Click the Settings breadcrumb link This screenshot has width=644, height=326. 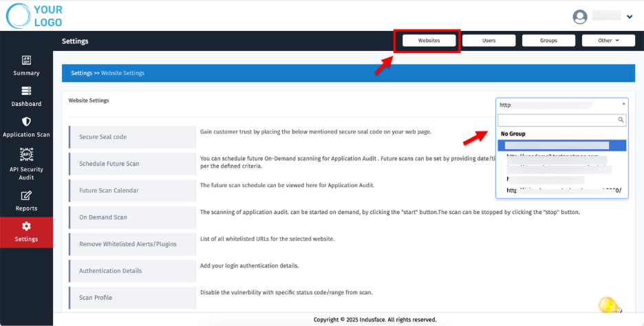tap(81, 73)
